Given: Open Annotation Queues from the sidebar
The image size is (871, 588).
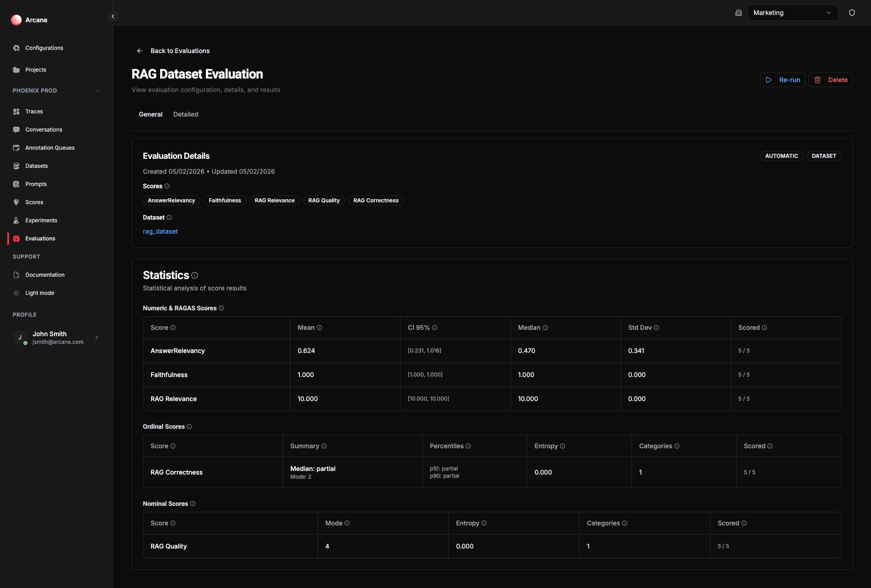Looking at the screenshot, I should (x=16, y=147).
